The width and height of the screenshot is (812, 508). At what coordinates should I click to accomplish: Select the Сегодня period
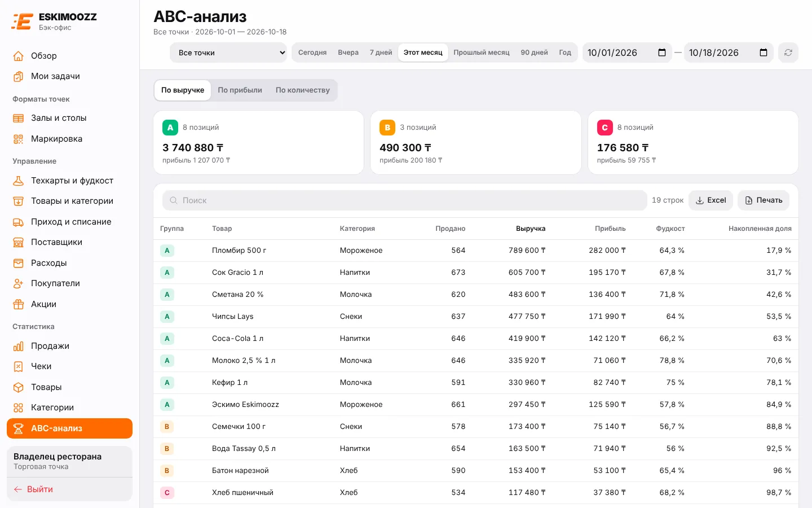coord(312,52)
